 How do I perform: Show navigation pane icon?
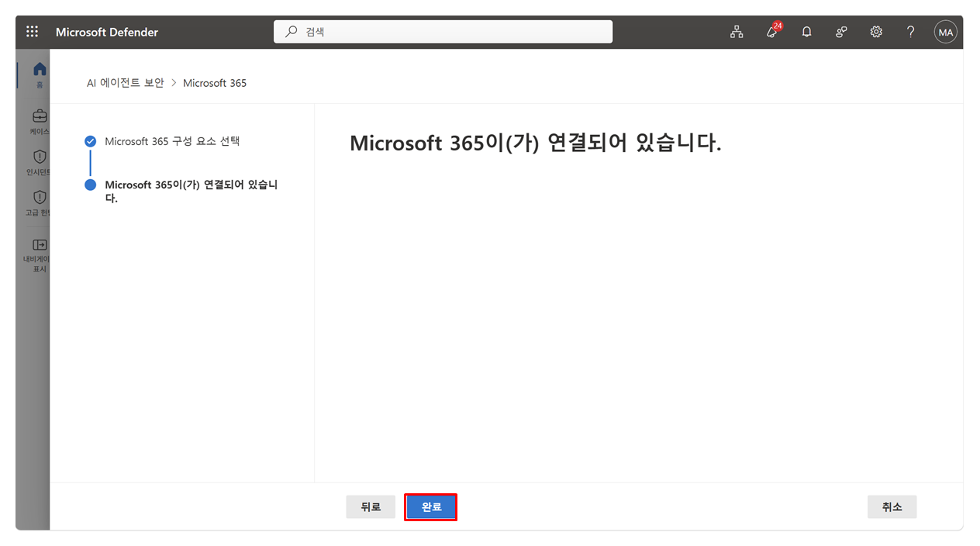[40, 244]
